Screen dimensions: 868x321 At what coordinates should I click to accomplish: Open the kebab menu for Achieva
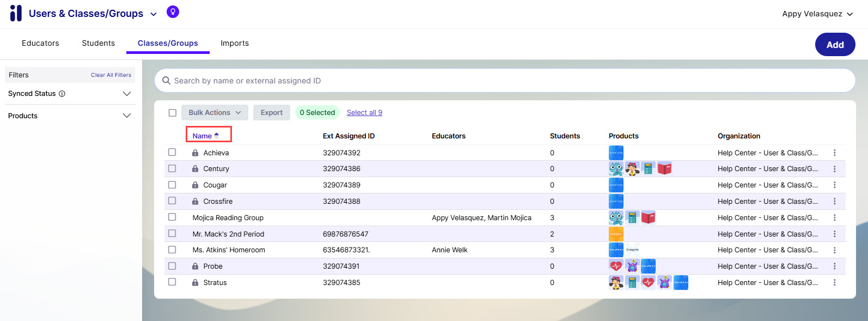[x=834, y=153]
